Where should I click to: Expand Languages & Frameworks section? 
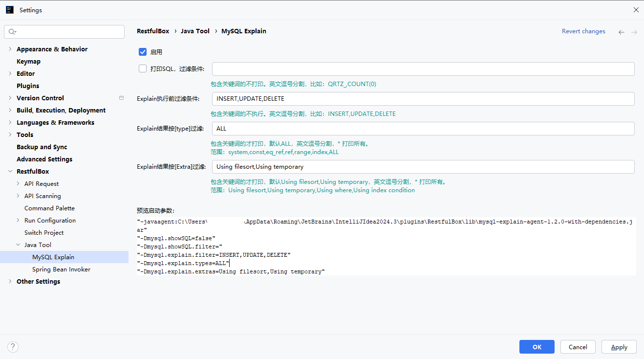click(10, 122)
